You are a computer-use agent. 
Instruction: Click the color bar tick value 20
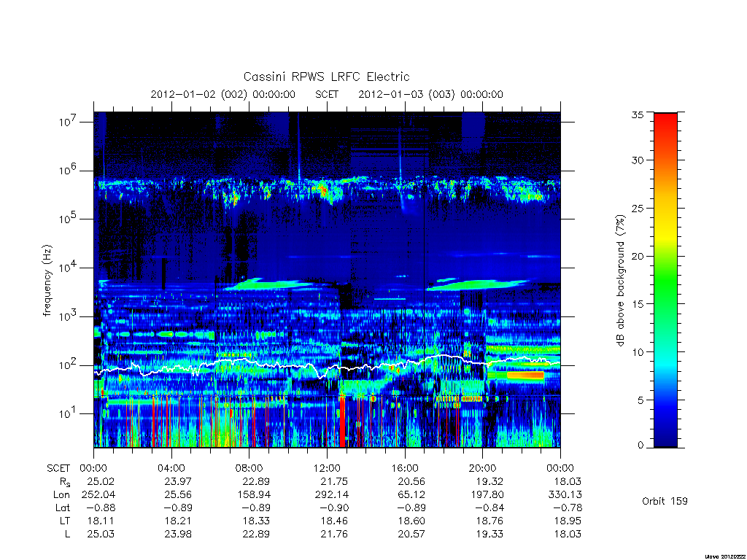(x=638, y=256)
